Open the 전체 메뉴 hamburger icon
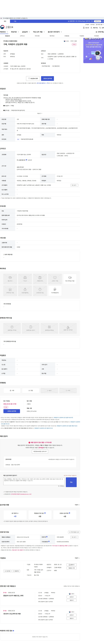 coord(96,32)
